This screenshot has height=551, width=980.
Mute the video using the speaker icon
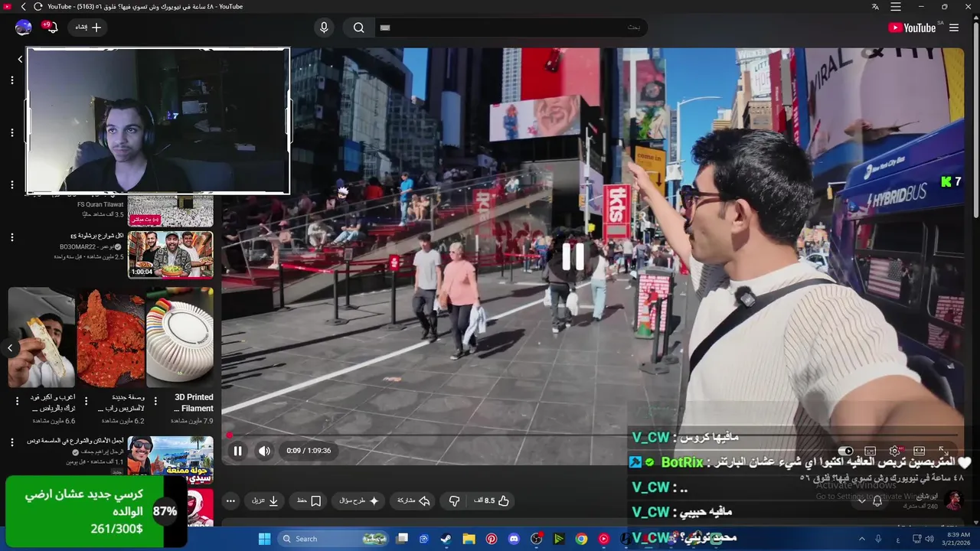coord(264,451)
